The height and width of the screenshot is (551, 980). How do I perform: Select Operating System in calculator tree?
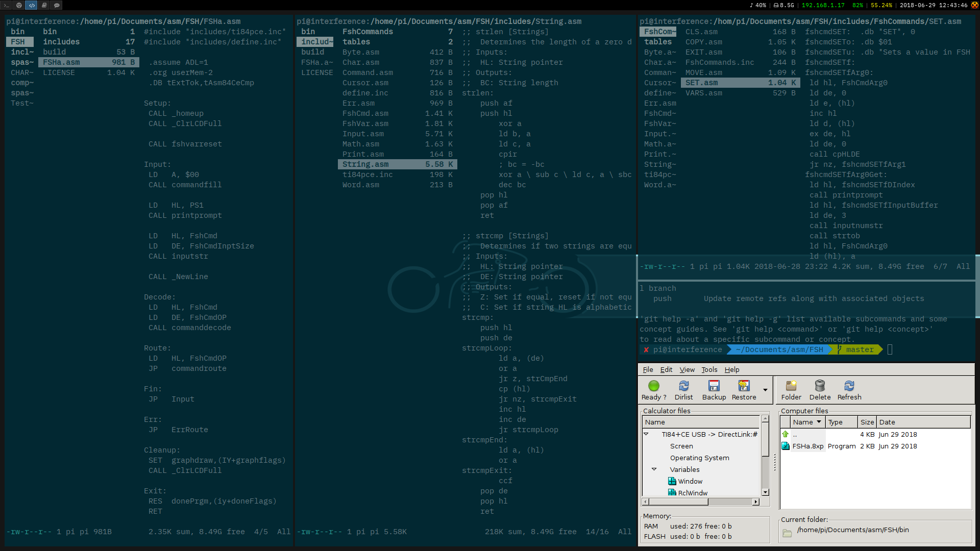coord(699,458)
